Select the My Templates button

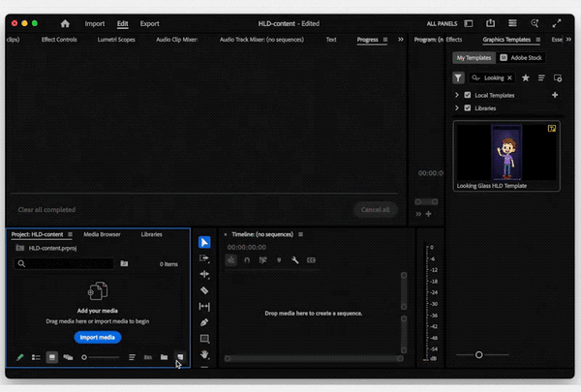(x=474, y=58)
